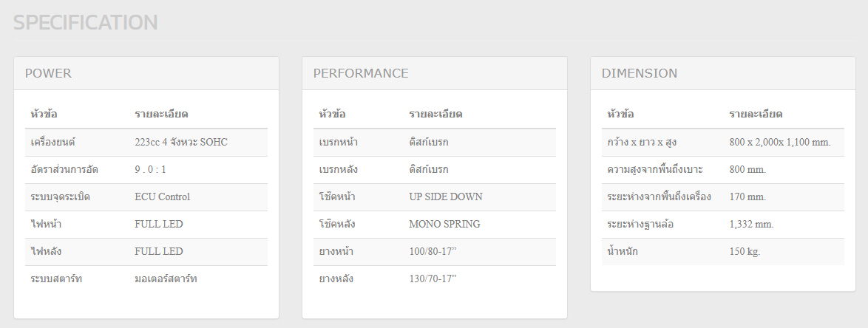This screenshot has height=328, width=868.
Task: Click the ไฟหน้า row label
Action: click(46, 224)
